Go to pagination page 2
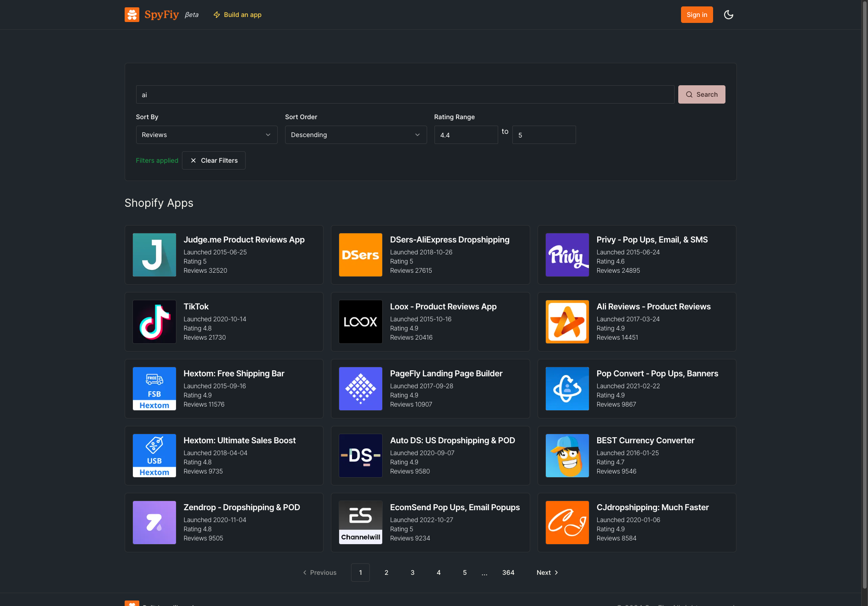Viewport: 868px width, 606px height. [386, 573]
